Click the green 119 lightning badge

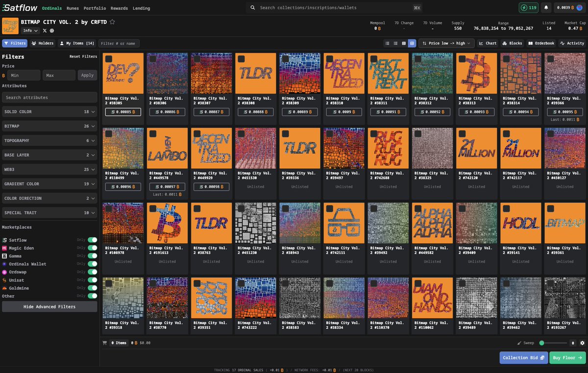tap(528, 8)
